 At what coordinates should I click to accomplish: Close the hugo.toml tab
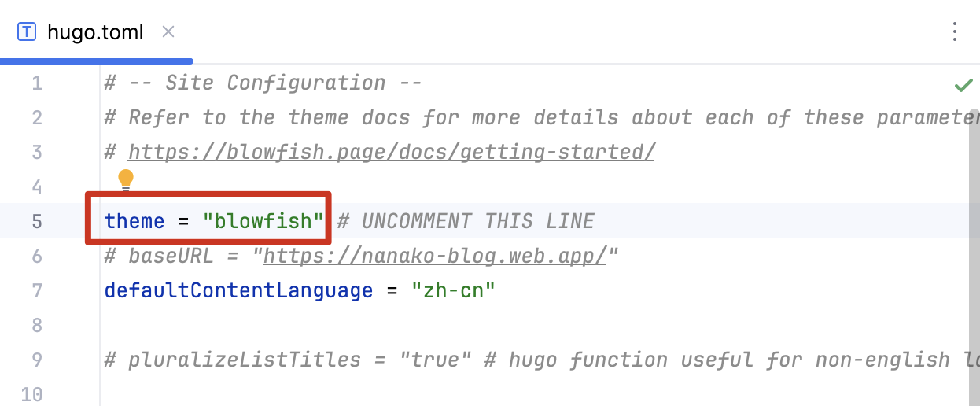click(x=168, y=32)
